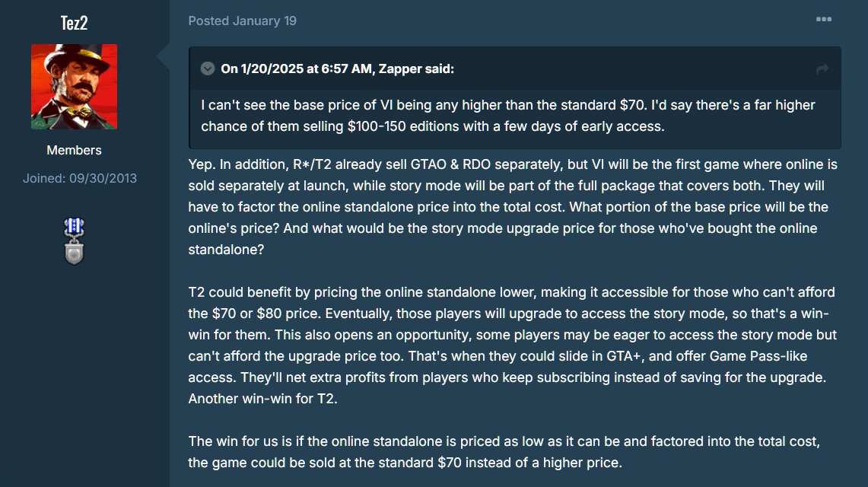Click the pointer arrow beside Tez2's avatar
The width and height of the screenshot is (868, 487).
164,56
